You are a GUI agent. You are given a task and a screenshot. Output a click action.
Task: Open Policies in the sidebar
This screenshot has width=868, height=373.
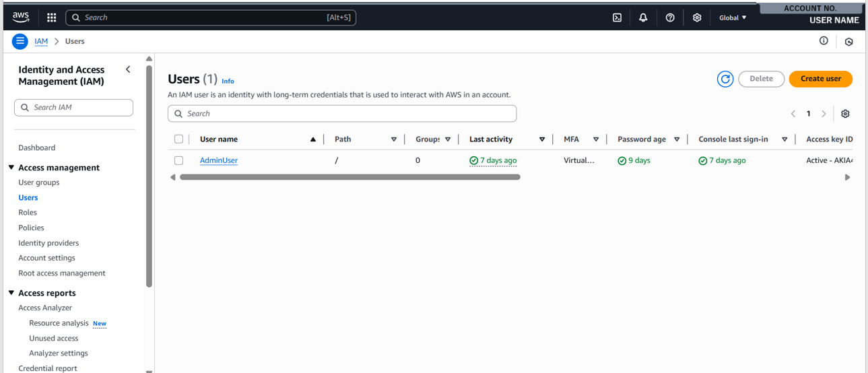pos(31,228)
